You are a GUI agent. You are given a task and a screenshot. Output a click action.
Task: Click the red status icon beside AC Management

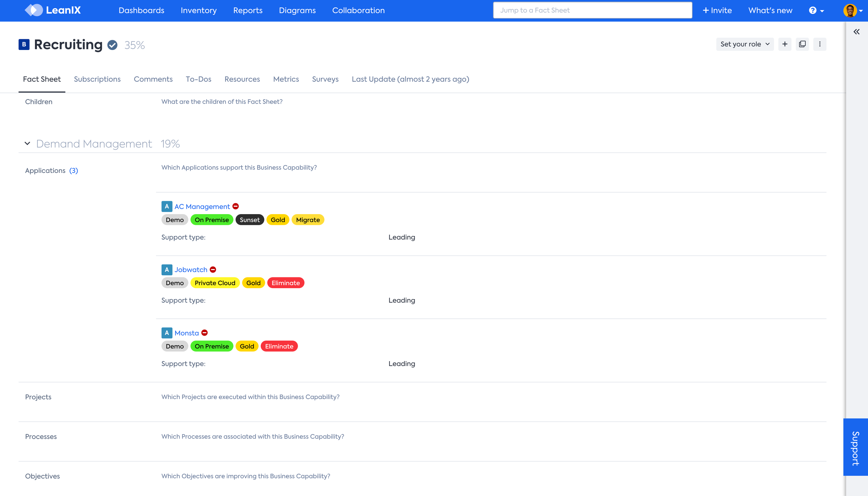236,206
